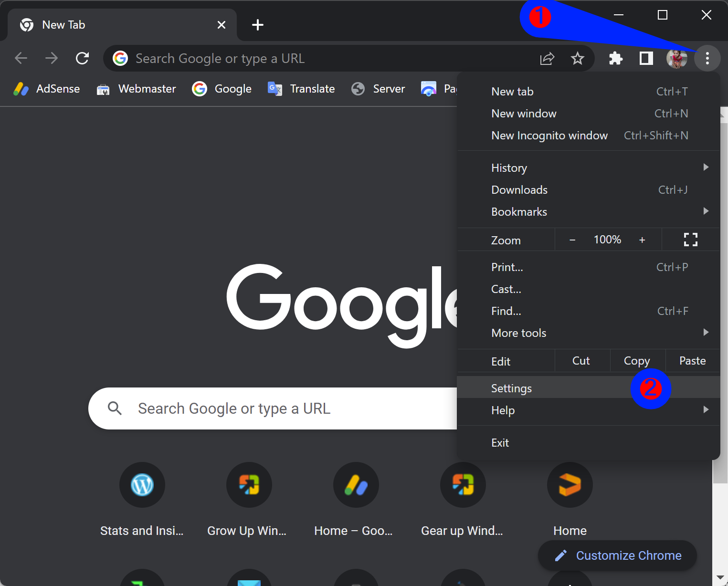
Task: Click the Extensions puzzle icon
Action: pyautogui.click(x=616, y=59)
